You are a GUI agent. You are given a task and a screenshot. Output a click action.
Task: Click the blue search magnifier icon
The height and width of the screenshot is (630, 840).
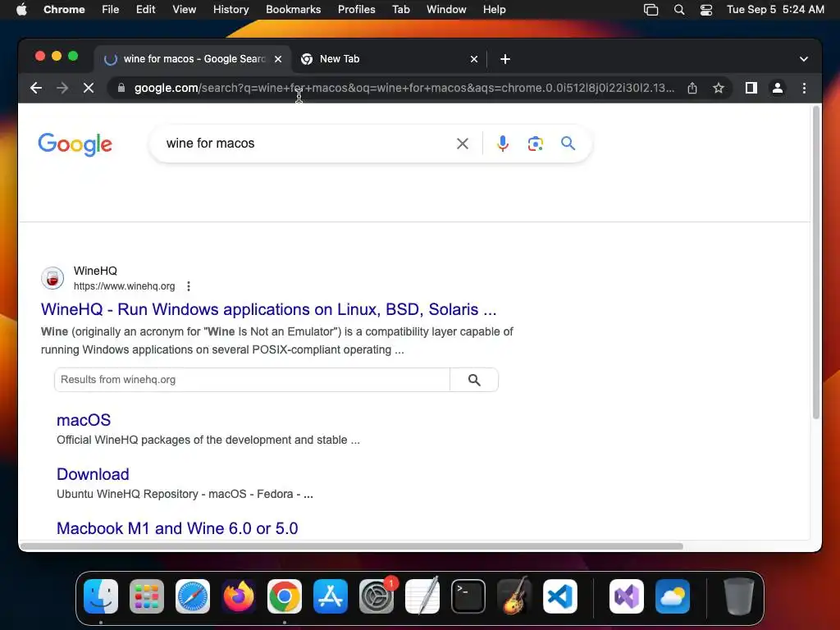(x=568, y=144)
